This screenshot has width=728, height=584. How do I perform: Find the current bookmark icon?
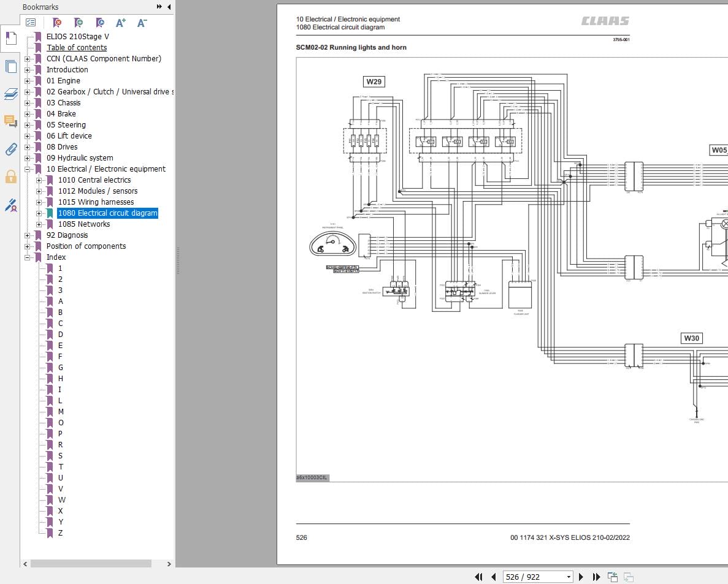point(99,22)
